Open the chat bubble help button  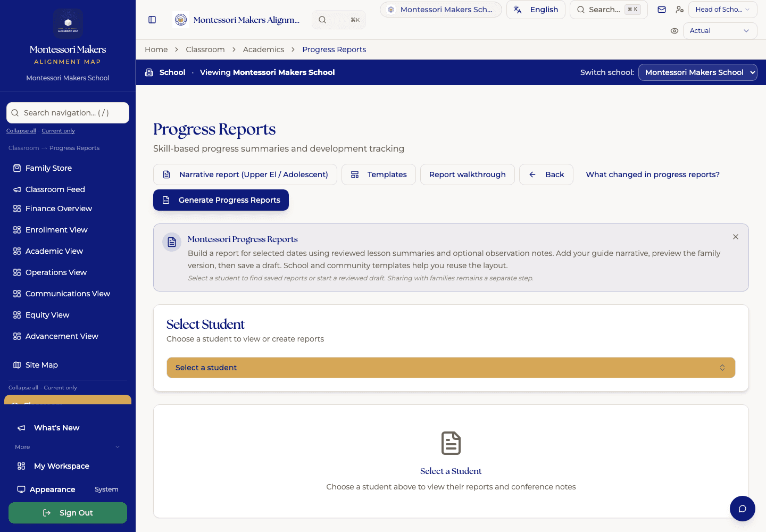(743, 509)
